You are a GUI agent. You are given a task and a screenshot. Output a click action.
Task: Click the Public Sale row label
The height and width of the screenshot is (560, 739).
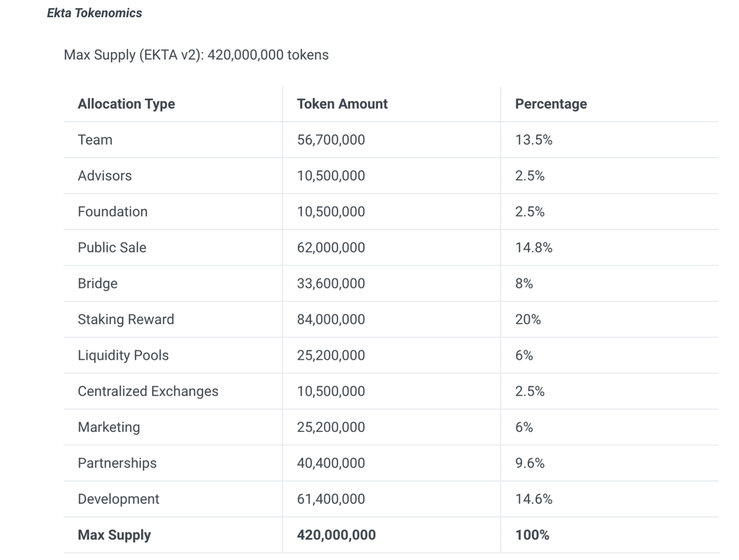pos(112,248)
